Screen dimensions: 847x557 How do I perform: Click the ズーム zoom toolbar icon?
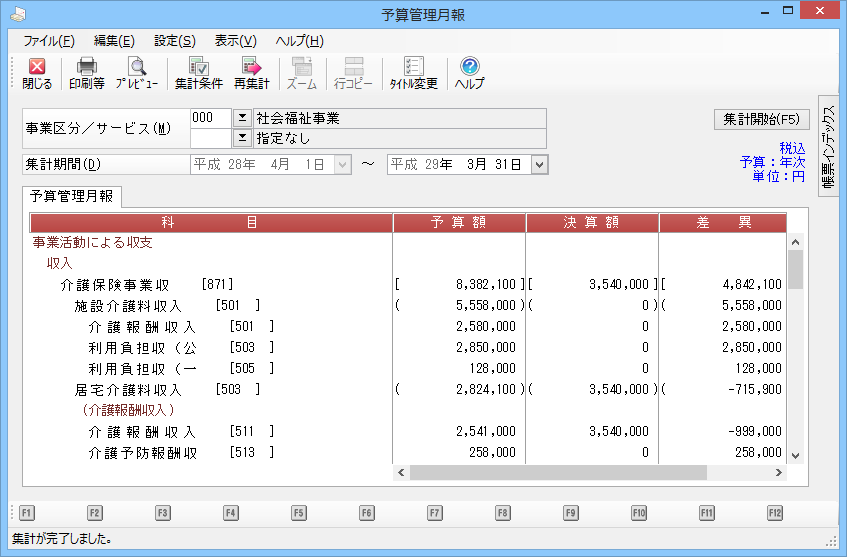coord(301,73)
